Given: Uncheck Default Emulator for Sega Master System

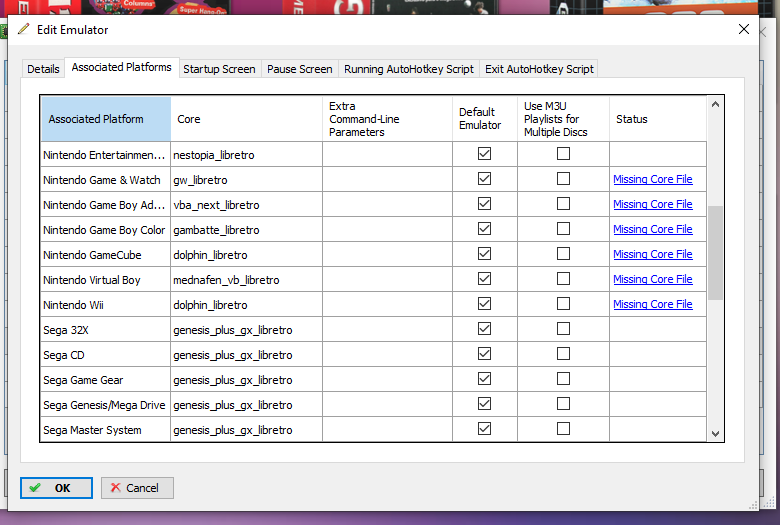Looking at the screenshot, I should coord(485,428).
